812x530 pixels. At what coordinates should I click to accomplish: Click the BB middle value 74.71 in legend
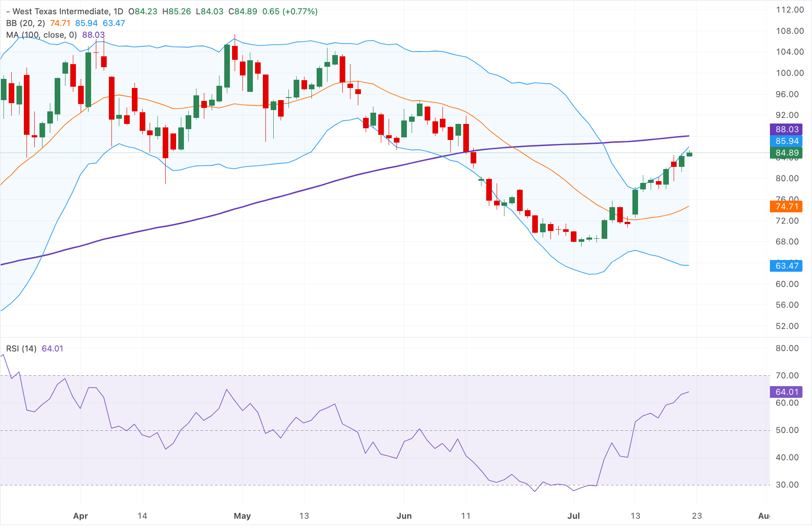[60, 23]
